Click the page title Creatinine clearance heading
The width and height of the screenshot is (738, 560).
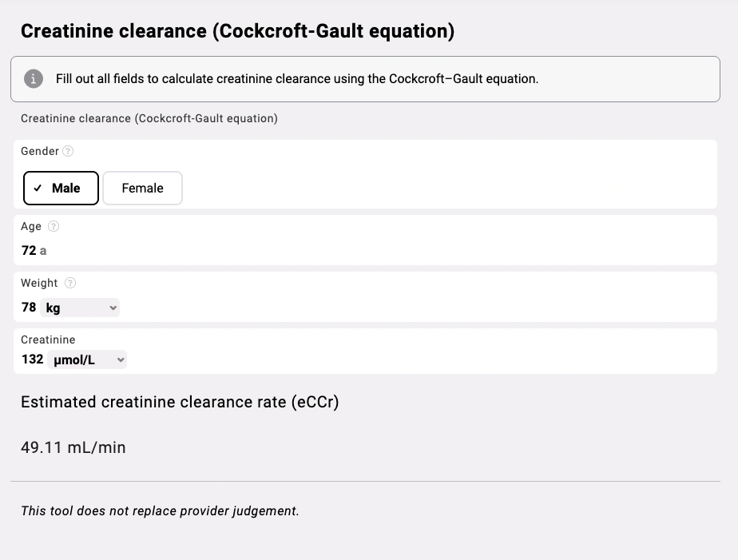coord(237,30)
